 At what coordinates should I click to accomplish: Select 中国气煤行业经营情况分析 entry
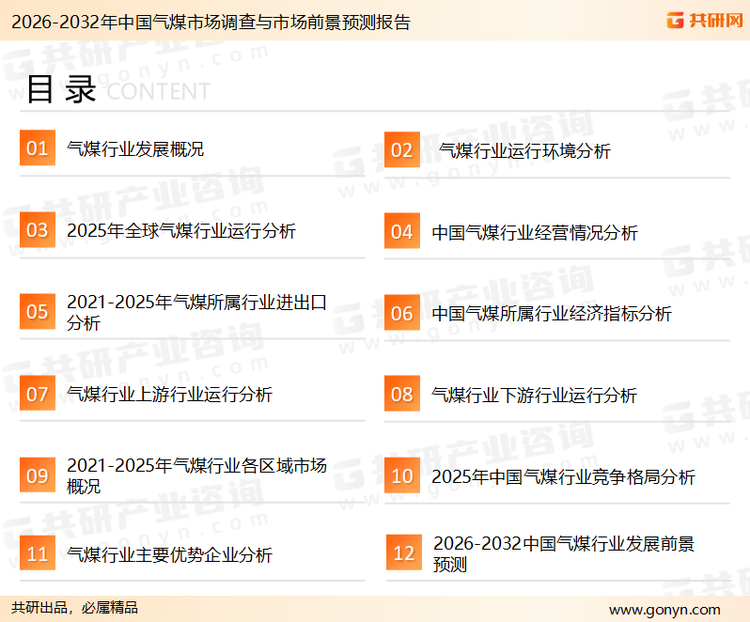coord(534,232)
